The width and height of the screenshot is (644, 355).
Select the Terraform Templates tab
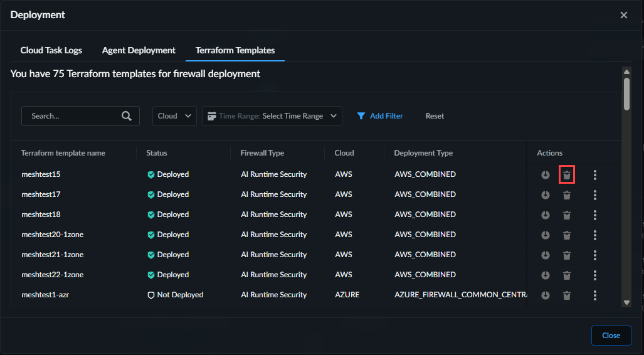point(235,50)
